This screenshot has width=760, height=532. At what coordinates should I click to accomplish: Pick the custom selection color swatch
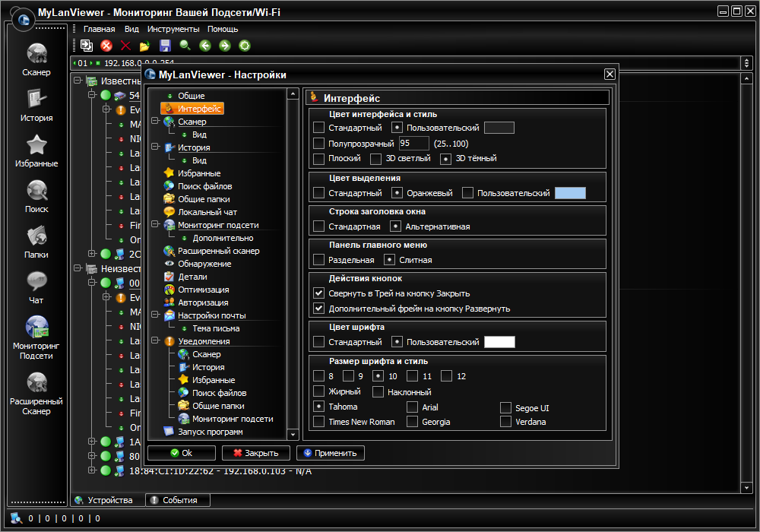tap(570, 193)
